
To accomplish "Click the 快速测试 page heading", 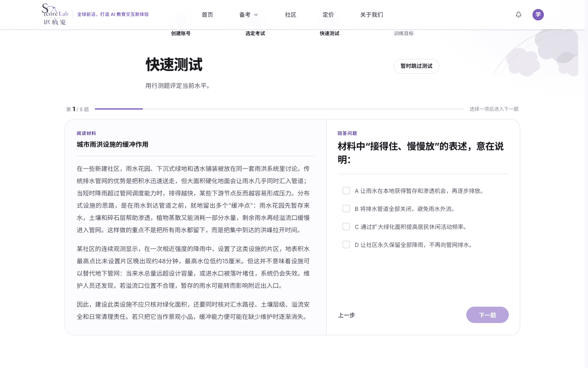I will 174,65.
